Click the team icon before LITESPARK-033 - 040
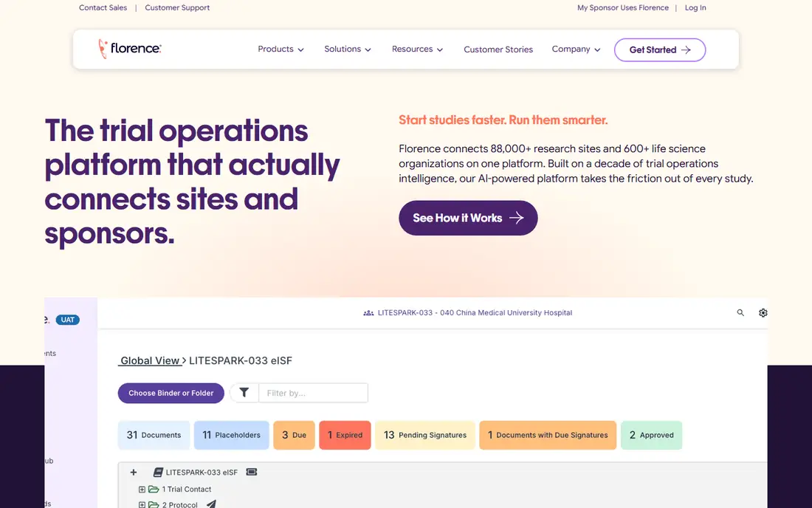Viewport: 812px width, 508px height. 368,313
